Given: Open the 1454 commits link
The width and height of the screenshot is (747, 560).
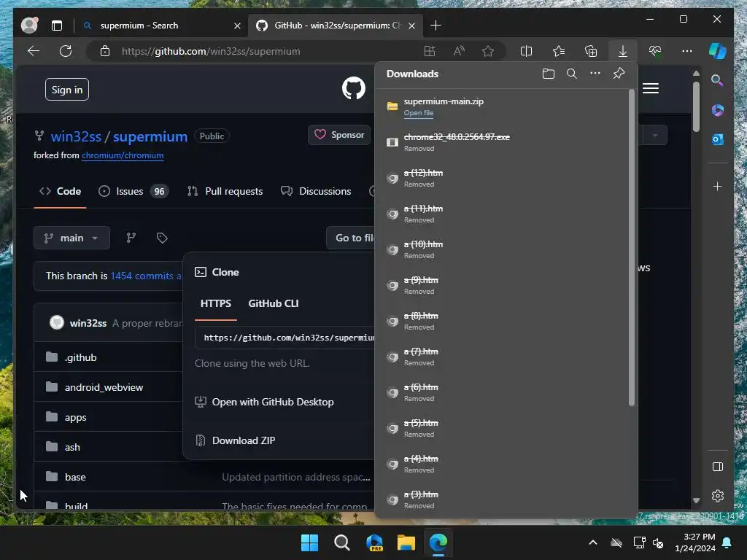Looking at the screenshot, I should [x=146, y=276].
